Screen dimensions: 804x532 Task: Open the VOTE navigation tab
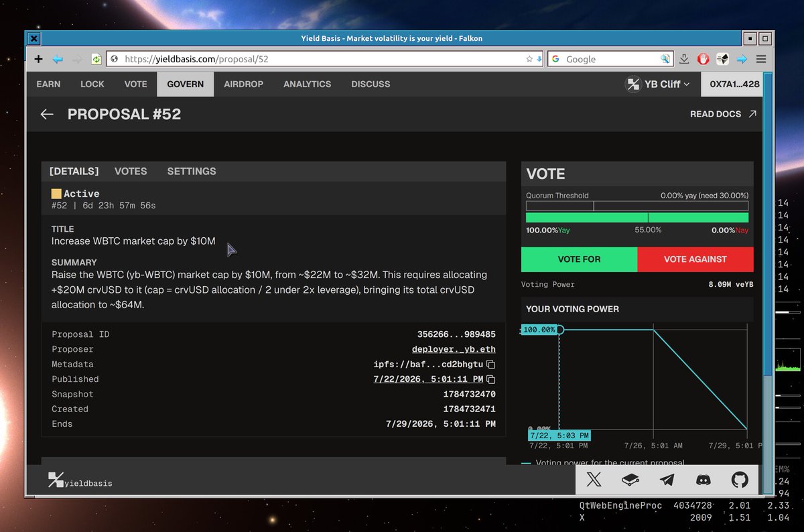(x=136, y=84)
